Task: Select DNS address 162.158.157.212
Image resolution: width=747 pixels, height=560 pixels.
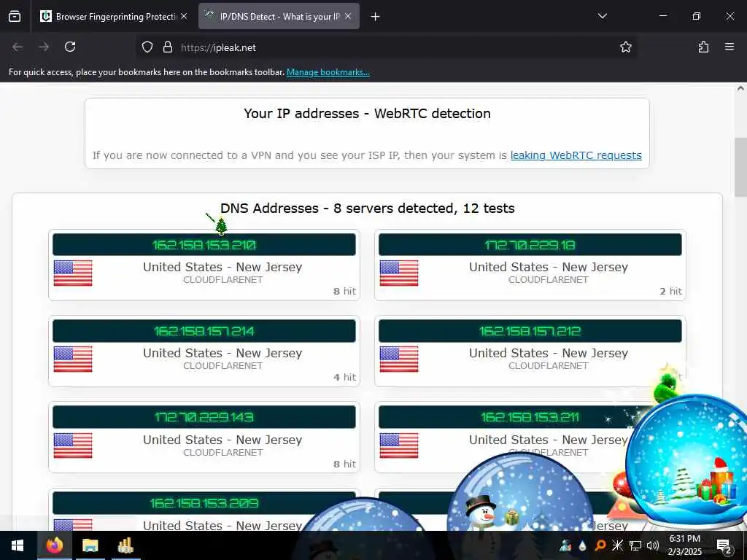Action: [x=530, y=331]
